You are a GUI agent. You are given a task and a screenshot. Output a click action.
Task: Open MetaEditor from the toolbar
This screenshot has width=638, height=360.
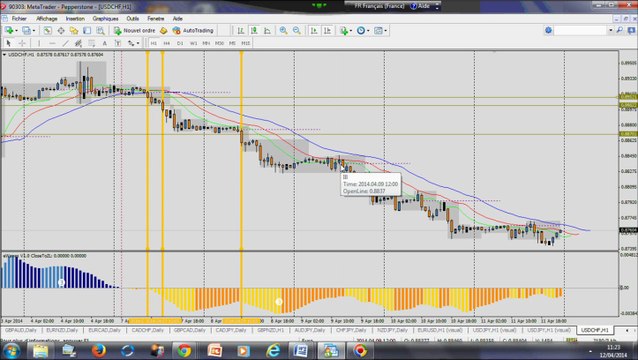[164, 31]
